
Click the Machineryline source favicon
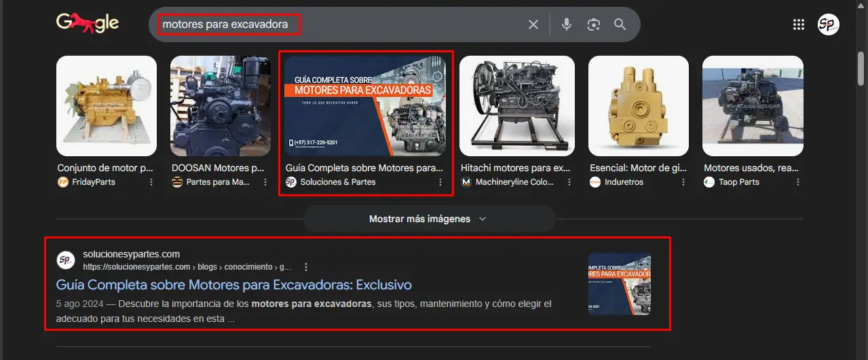point(466,182)
